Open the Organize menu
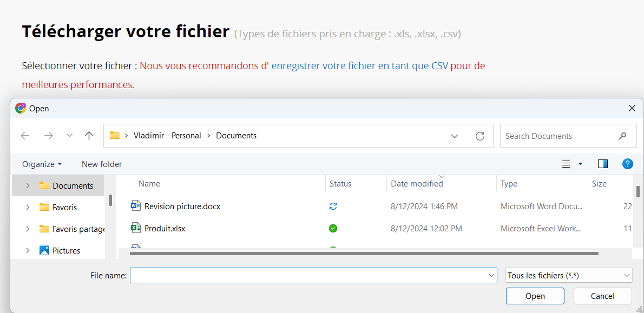The image size is (644, 313). (42, 164)
